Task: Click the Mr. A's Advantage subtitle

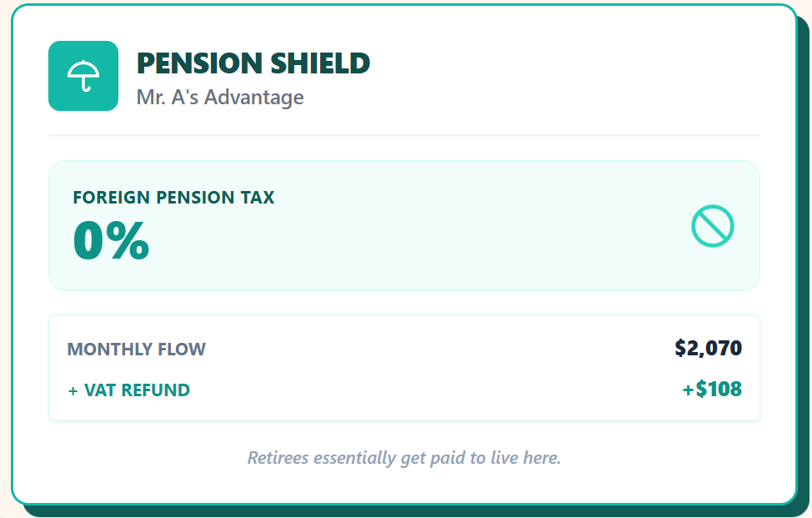Action: (220, 98)
